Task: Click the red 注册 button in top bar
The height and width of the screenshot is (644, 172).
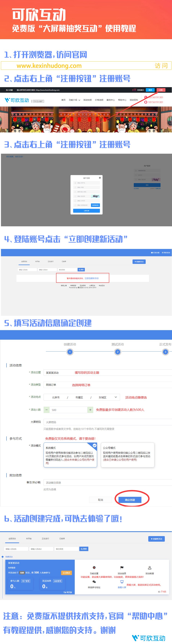Action: tap(161, 90)
